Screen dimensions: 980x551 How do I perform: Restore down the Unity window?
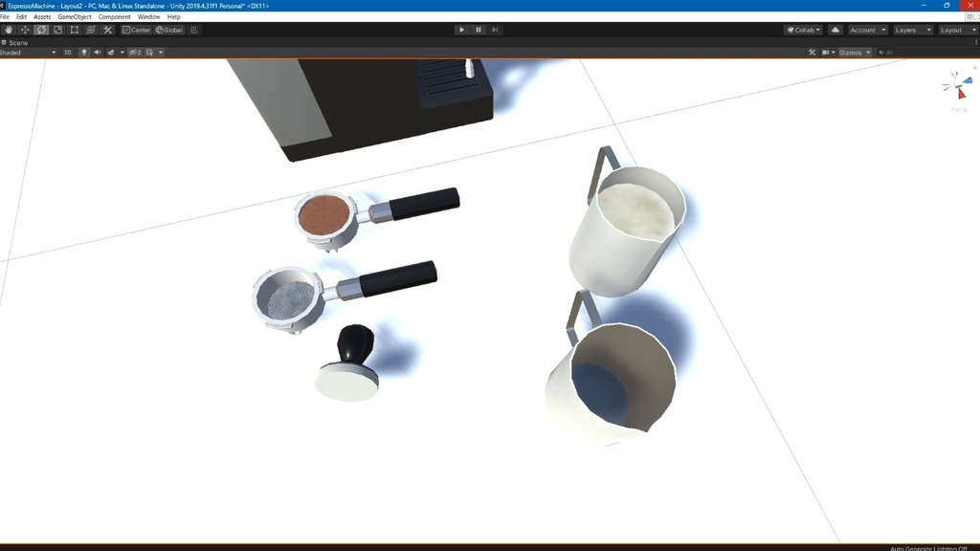point(947,5)
